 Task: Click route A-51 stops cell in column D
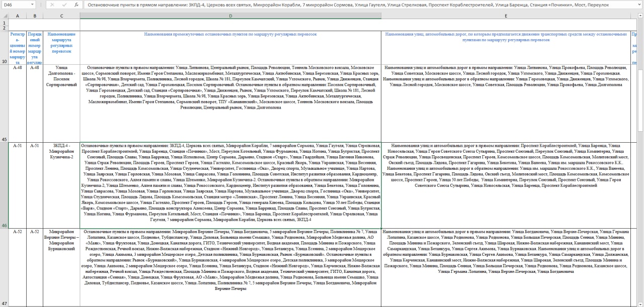(x=230, y=185)
